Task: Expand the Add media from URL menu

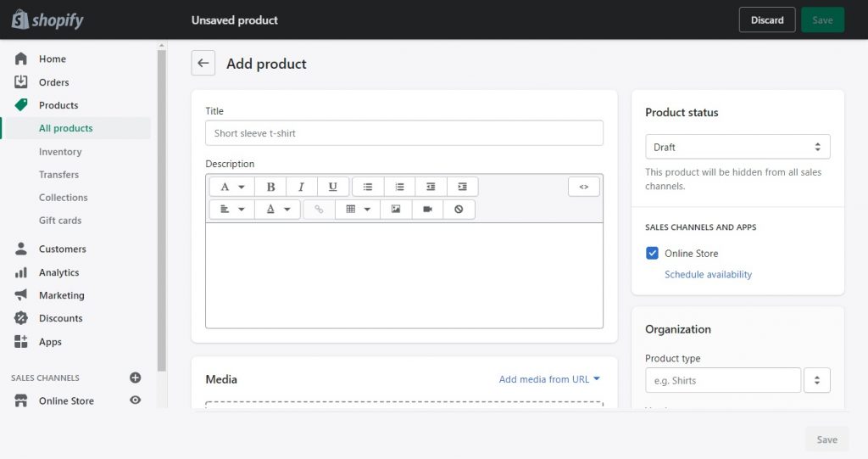Action: [x=549, y=379]
